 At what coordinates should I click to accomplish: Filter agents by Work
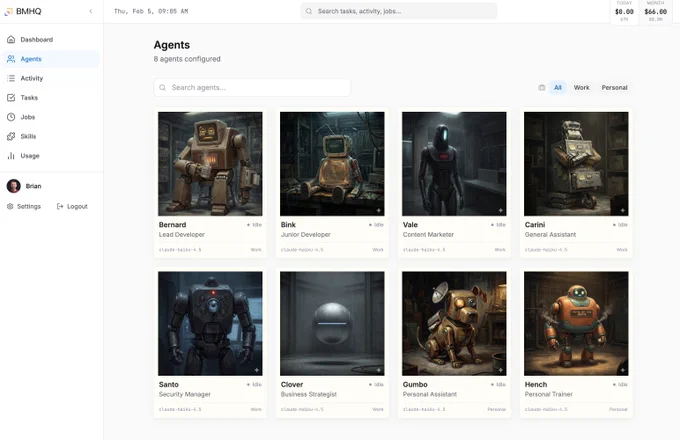582,88
